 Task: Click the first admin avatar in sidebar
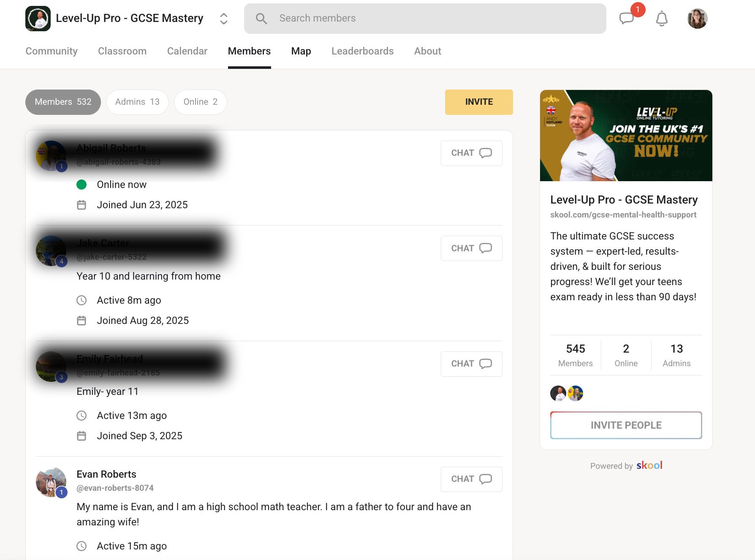pos(558,393)
